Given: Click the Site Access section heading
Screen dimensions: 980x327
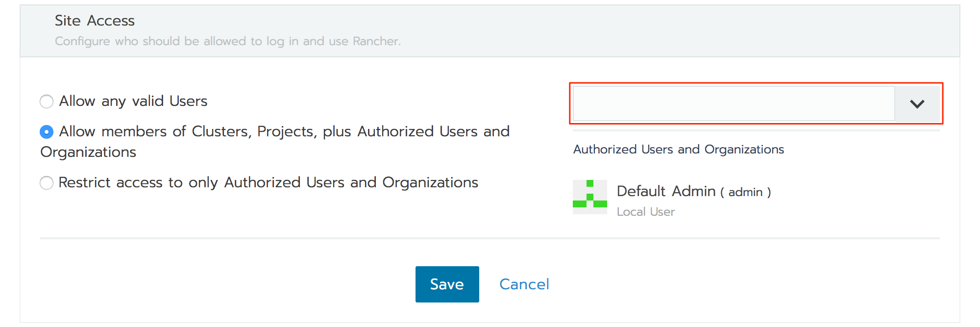Looking at the screenshot, I should [x=95, y=21].
